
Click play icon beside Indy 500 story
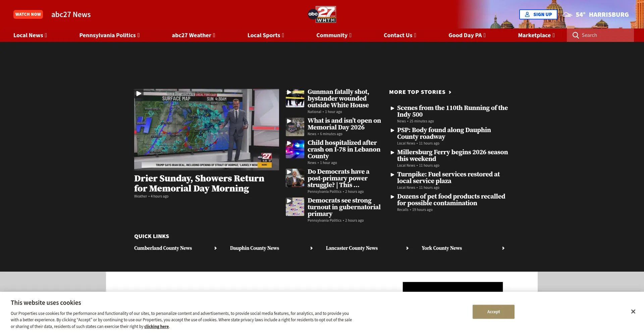pyautogui.click(x=392, y=108)
